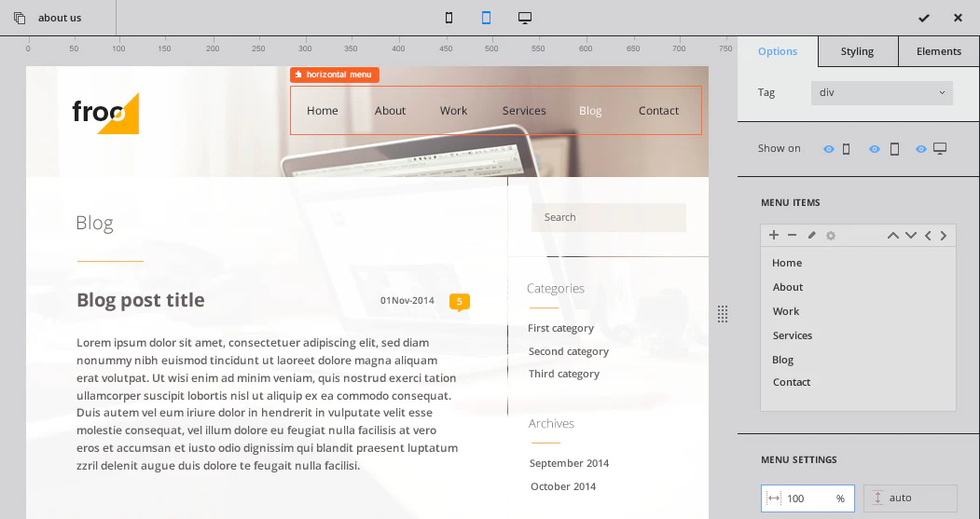Open the Styling tab
This screenshot has height=519, width=980.
click(858, 51)
